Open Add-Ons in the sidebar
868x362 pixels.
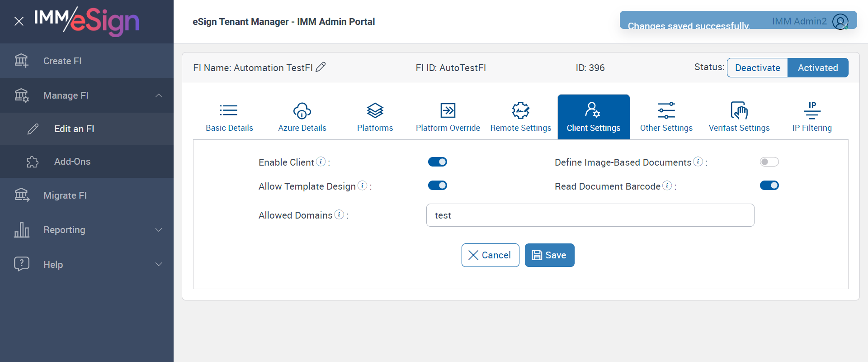coord(72,162)
